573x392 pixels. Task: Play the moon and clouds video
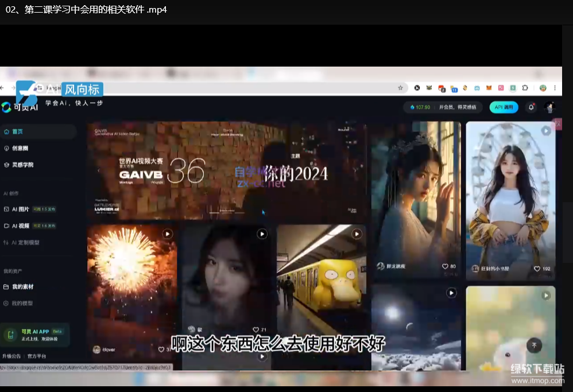pyautogui.click(x=451, y=293)
